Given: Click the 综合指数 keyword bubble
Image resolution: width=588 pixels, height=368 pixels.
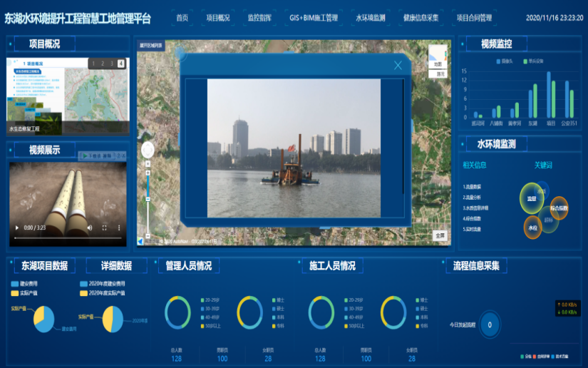Looking at the screenshot, I should 559,208.
